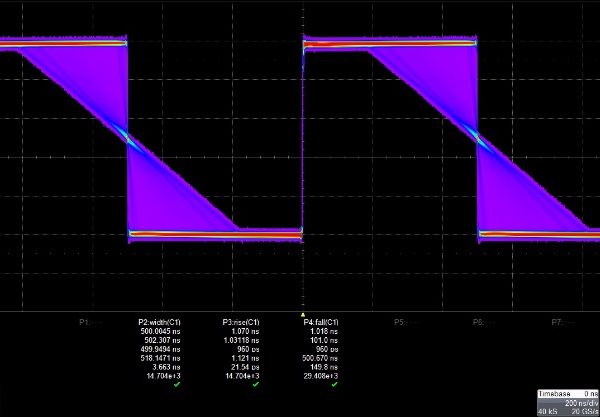Viewport: 600px width, 417px height.
Task: Click the first falling edge crossing on waveform
Action: coord(128,140)
